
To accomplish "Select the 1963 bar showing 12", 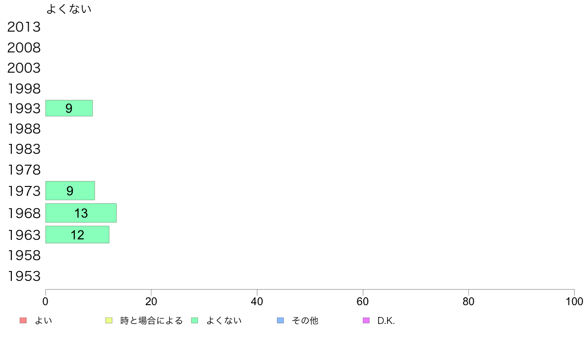I will [77, 234].
